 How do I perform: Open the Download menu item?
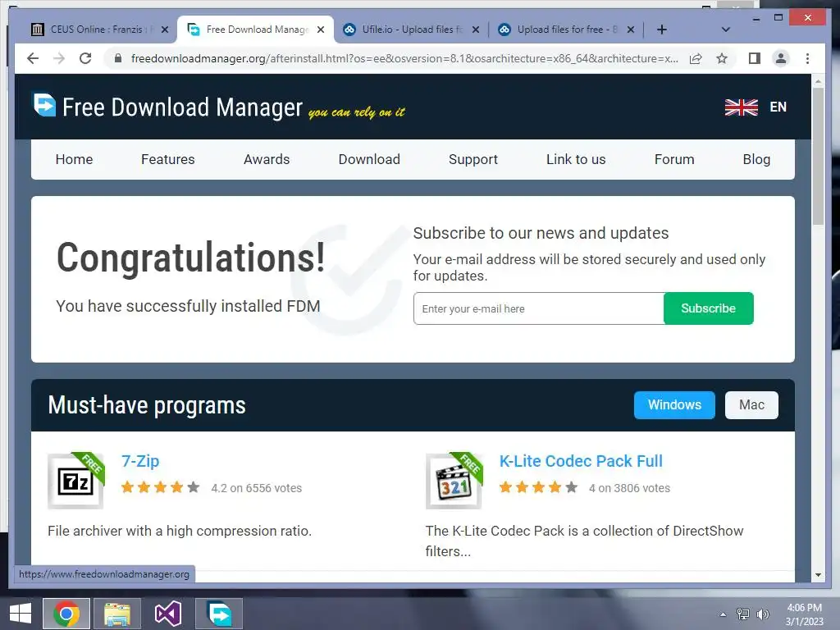tap(369, 159)
